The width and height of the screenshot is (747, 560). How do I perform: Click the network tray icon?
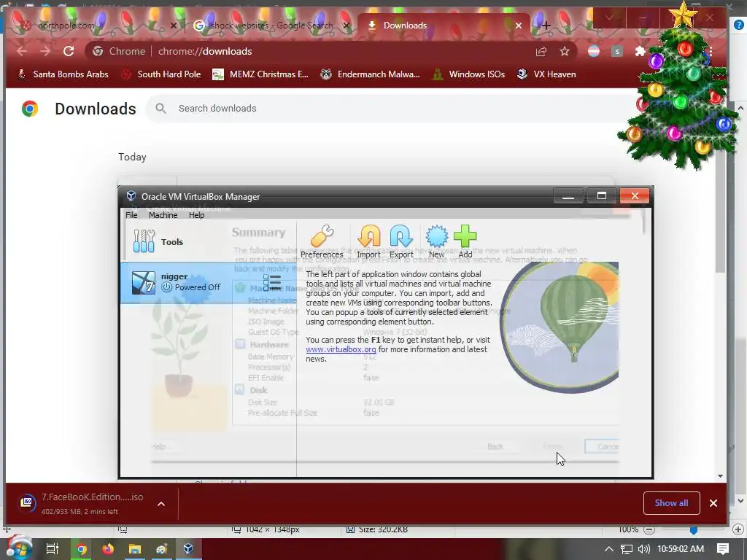pos(627,549)
